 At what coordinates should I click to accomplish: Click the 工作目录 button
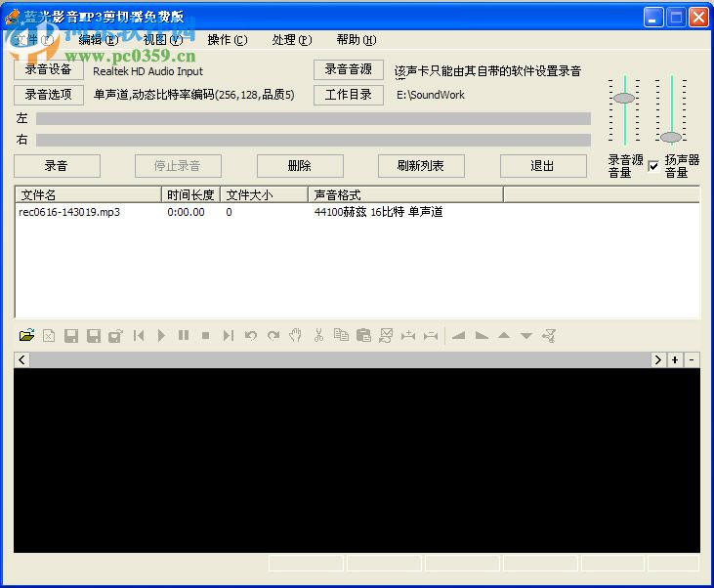(x=349, y=95)
